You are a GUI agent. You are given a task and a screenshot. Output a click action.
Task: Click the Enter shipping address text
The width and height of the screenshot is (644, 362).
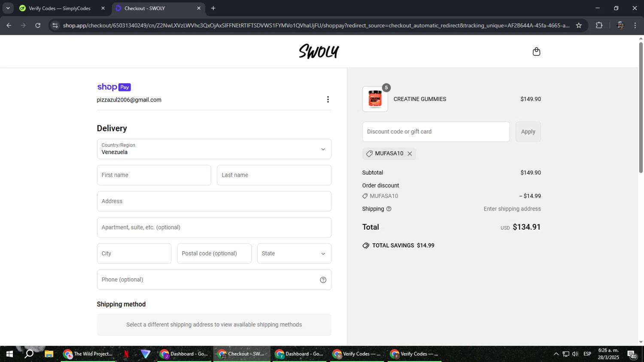coord(512,209)
